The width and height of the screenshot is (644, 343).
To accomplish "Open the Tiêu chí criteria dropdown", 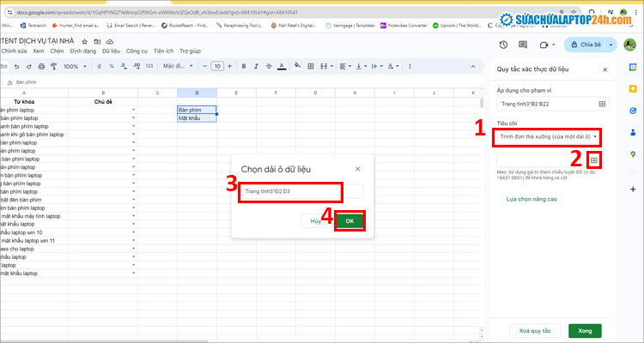I will pyautogui.click(x=548, y=136).
